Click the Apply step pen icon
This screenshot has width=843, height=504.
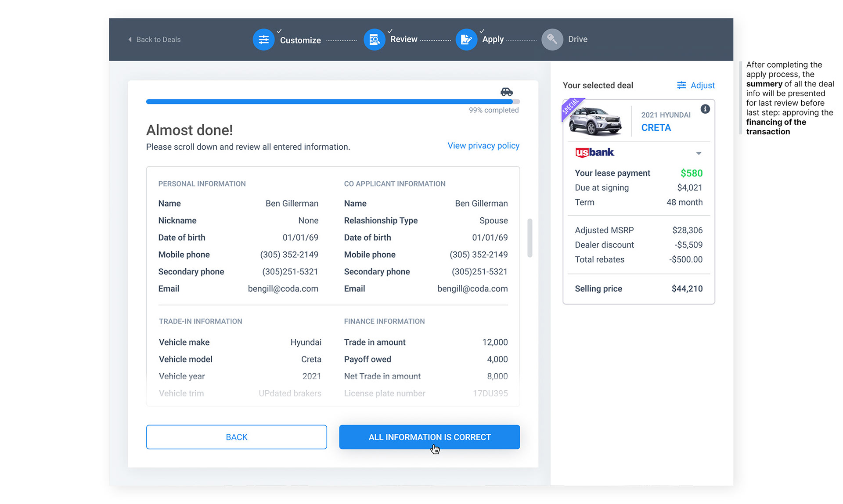(466, 40)
